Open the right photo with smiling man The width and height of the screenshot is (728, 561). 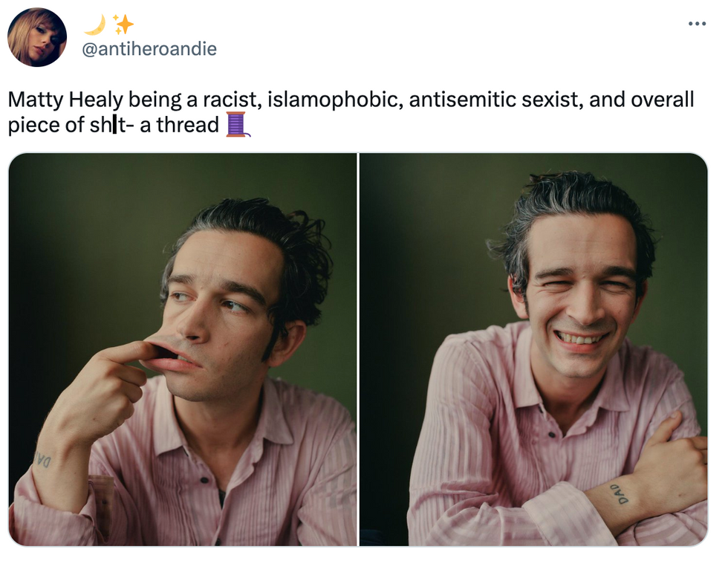533,349
